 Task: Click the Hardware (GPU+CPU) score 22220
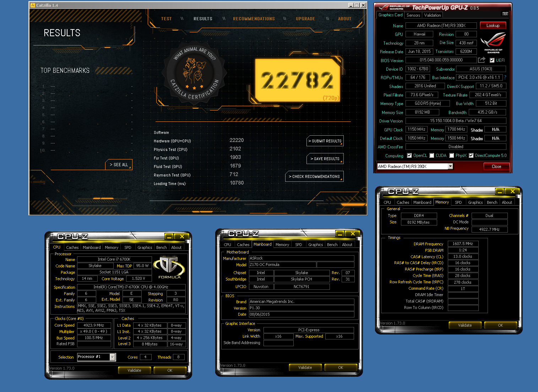tap(237, 140)
